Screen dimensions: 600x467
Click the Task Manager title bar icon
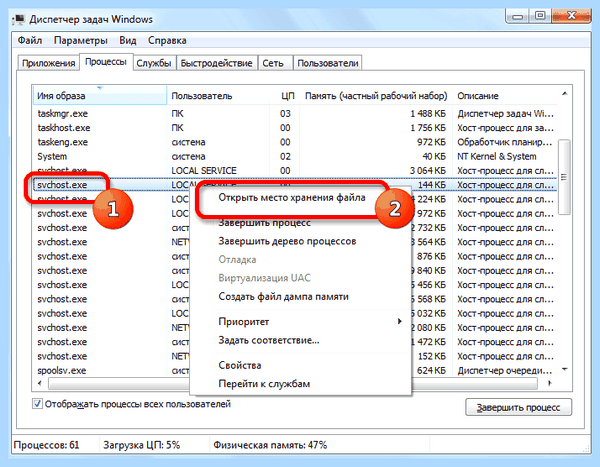pyautogui.click(x=18, y=19)
